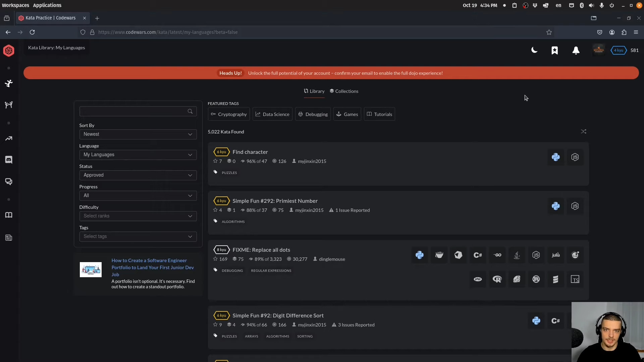644x362 pixels.
Task: Select Java icon on FIXME kata
Action: click(517, 255)
